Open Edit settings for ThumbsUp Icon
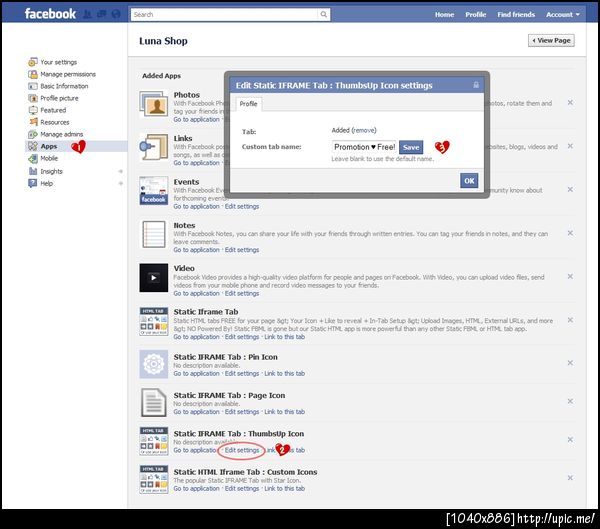This screenshot has width=600, height=529. pyautogui.click(x=242, y=450)
